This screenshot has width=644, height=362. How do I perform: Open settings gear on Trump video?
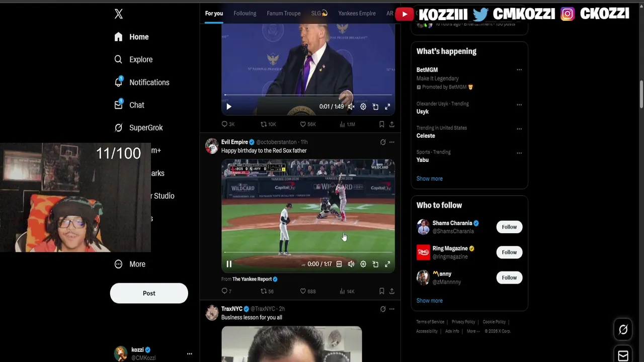tap(363, 107)
